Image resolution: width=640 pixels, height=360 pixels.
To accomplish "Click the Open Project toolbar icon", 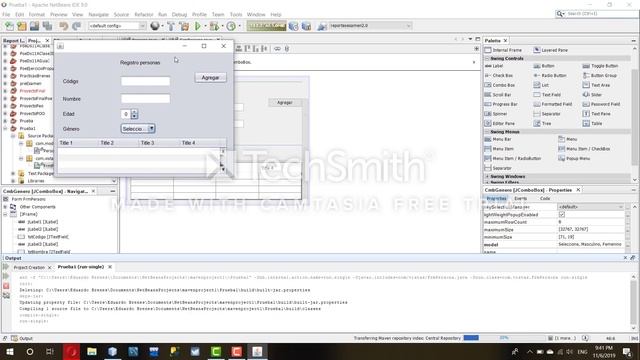I will point(34,26).
